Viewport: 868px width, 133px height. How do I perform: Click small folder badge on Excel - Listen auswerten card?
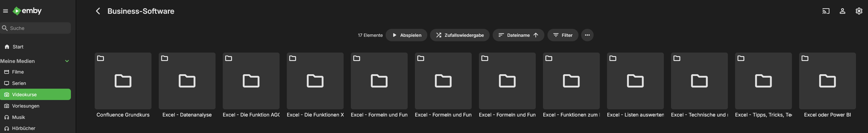click(613, 58)
